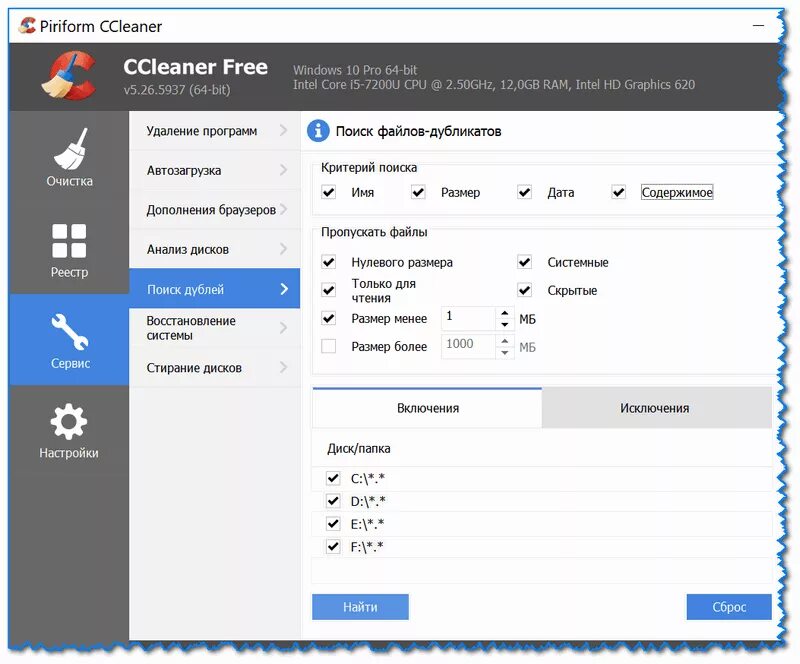Click chevron next to Восстановление системы
The height and width of the screenshot is (664, 800).
click(x=284, y=328)
